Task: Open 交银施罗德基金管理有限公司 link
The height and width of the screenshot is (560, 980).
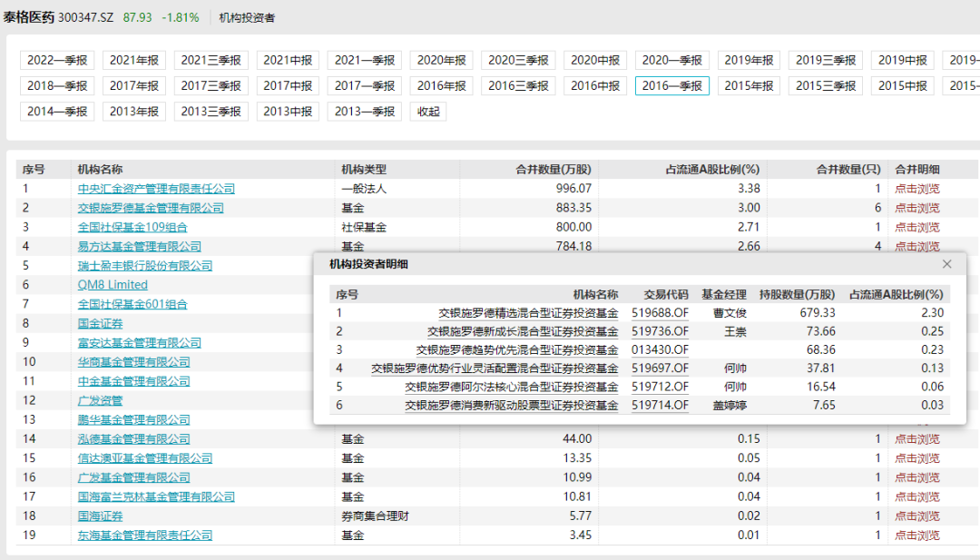Action: (x=151, y=208)
